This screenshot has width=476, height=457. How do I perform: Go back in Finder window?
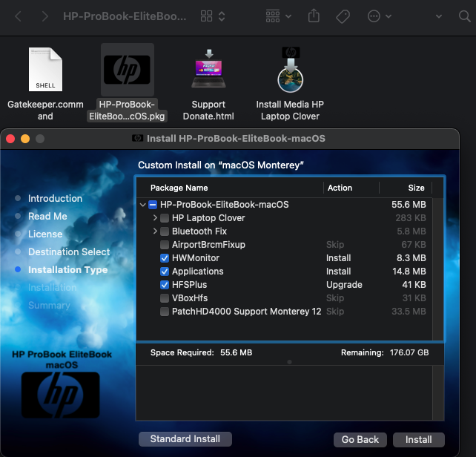pos(18,16)
